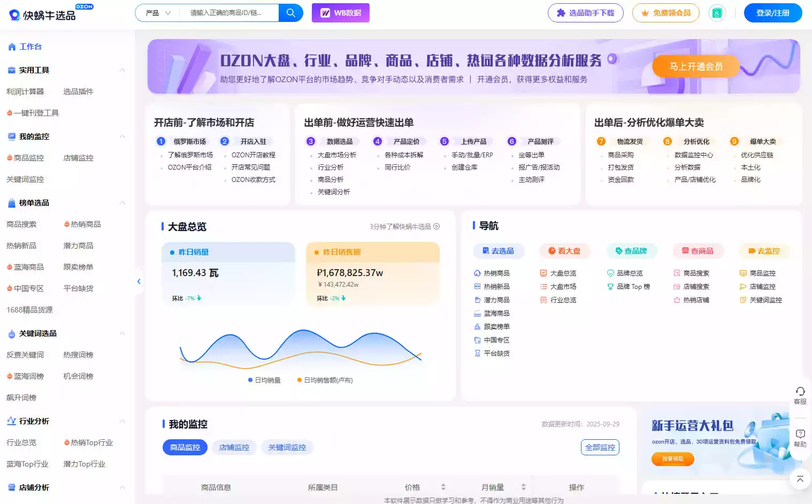Image resolution: width=812 pixels, height=504 pixels.
Task: Click the 热销店铺 icon in navigation
Action: pos(677,300)
